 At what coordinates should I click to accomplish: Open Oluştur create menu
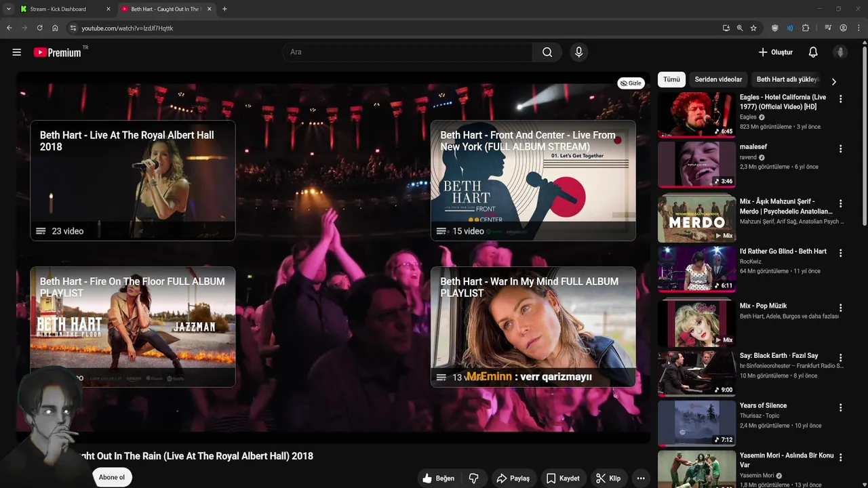click(x=775, y=52)
